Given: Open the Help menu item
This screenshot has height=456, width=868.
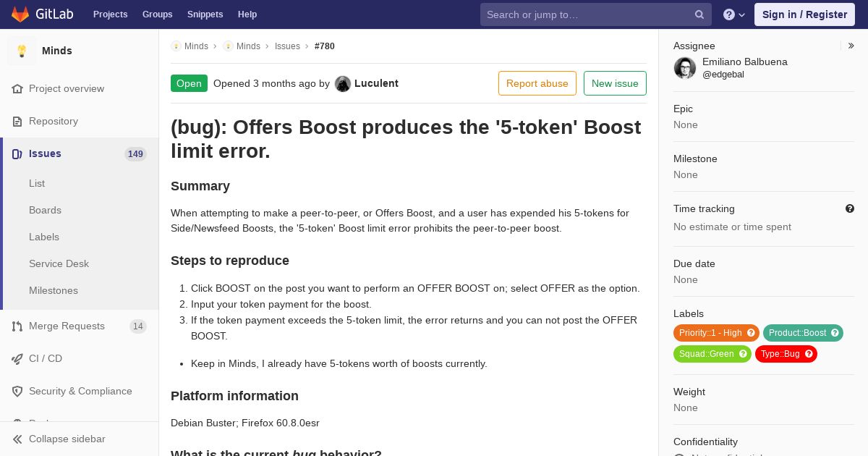Looking at the screenshot, I should (247, 14).
